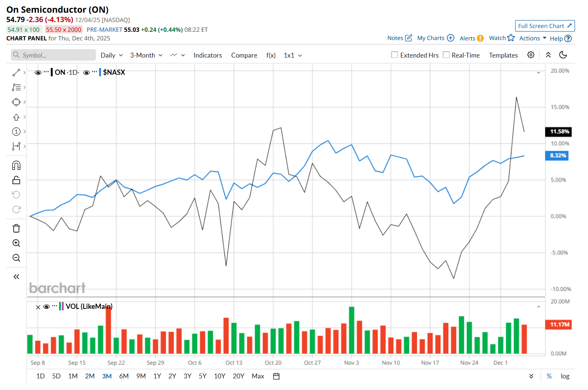Select the Max time range
This screenshot has width=588, height=390.
pos(258,376)
